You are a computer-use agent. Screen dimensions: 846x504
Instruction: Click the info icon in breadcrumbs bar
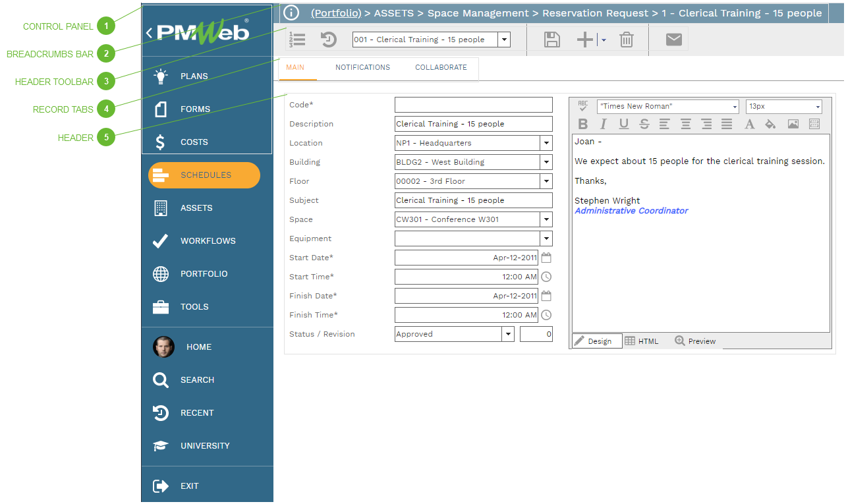(291, 13)
